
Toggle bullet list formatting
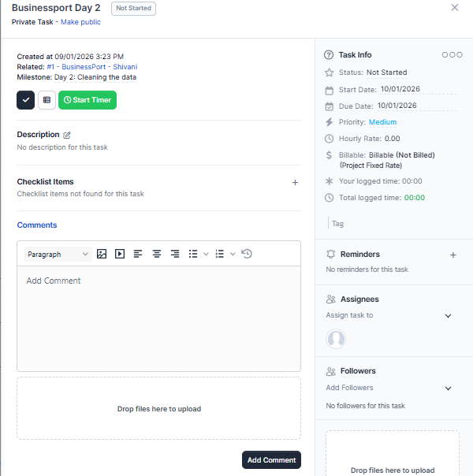coord(193,254)
